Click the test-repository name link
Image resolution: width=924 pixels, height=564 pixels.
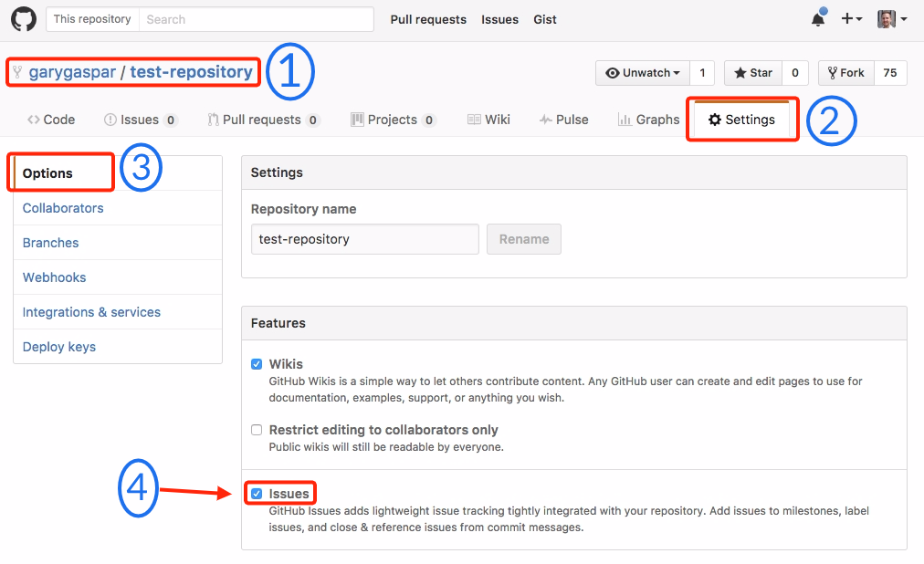(192, 72)
